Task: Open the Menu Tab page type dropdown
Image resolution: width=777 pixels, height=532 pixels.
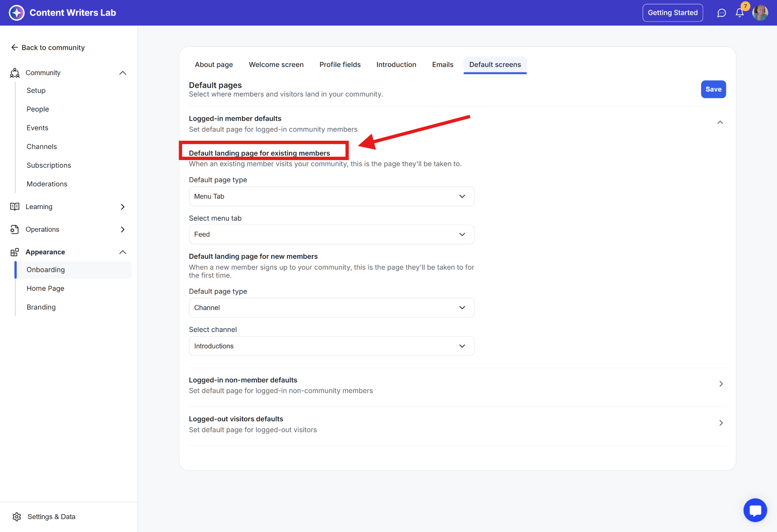Action: point(331,197)
